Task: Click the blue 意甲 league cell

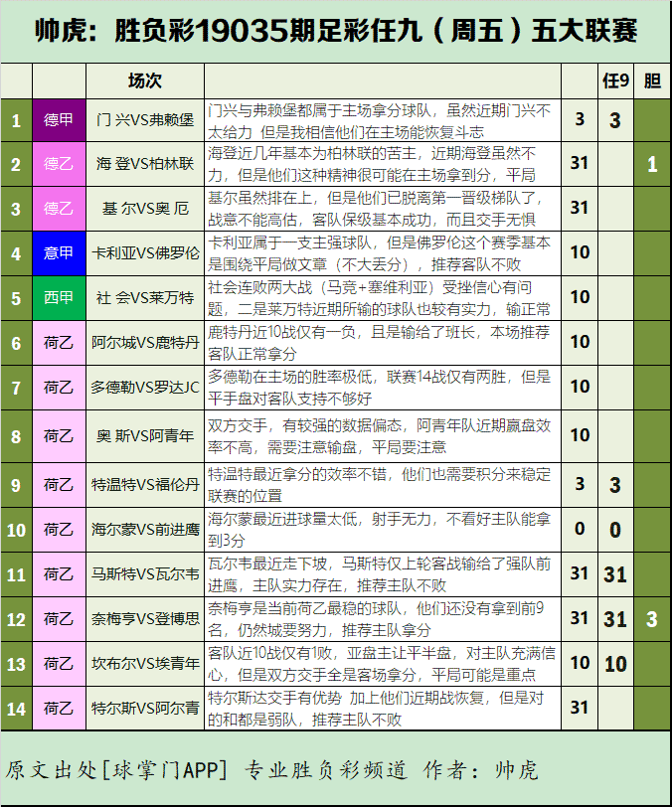Action: pyautogui.click(x=59, y=253)
